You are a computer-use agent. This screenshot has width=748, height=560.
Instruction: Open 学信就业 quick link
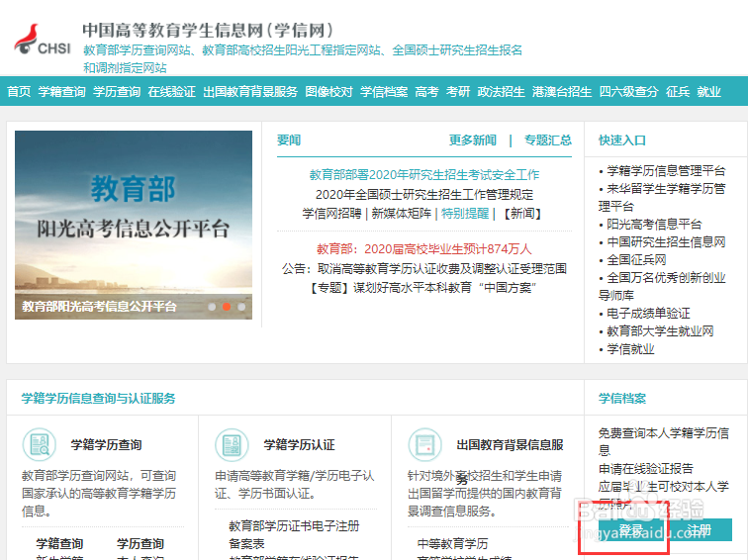click(630, 349)
